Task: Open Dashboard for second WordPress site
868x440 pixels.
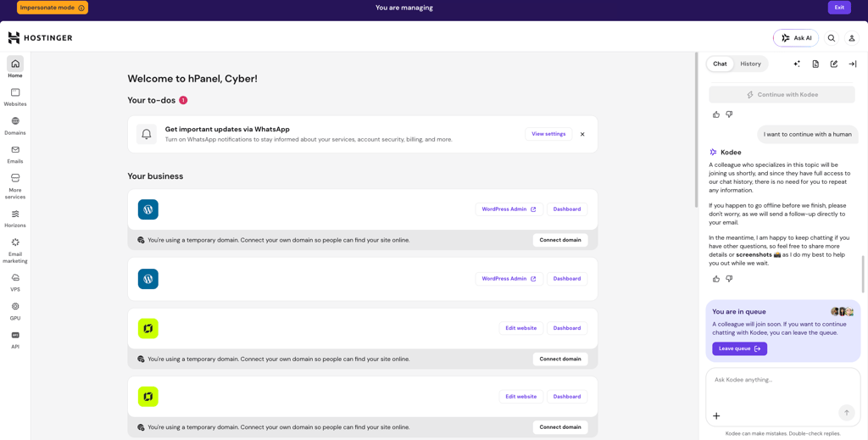Action: point(567,279)
